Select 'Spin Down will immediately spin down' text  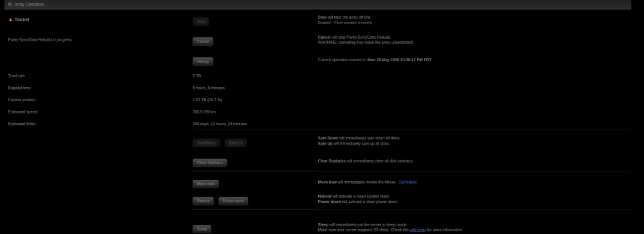359,138
